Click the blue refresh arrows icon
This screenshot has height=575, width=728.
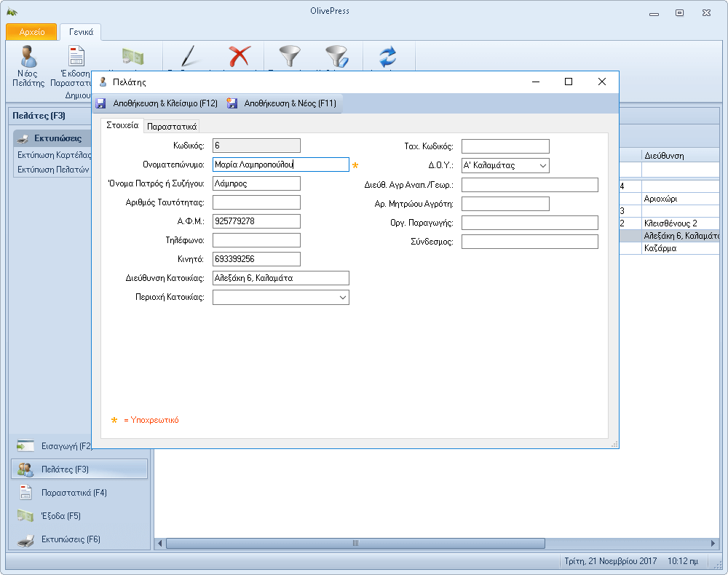pyautogui.click(x=387, y=57)
